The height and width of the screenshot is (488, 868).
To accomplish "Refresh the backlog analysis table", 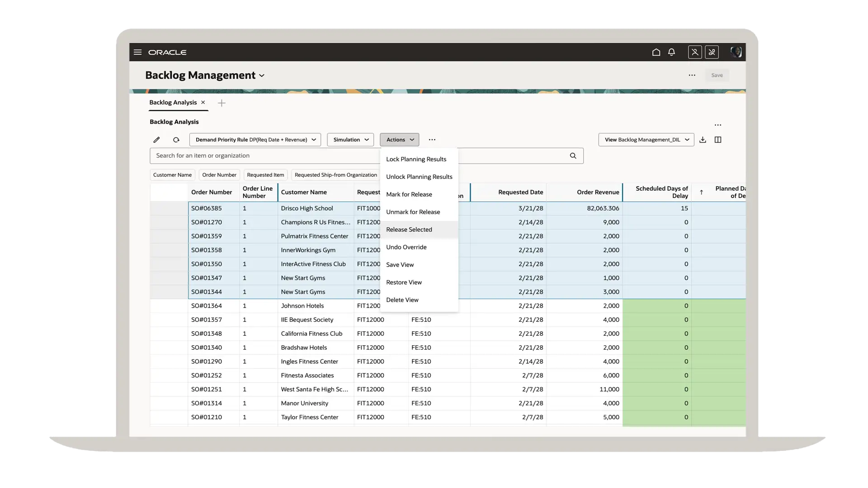I will [176, 140].
